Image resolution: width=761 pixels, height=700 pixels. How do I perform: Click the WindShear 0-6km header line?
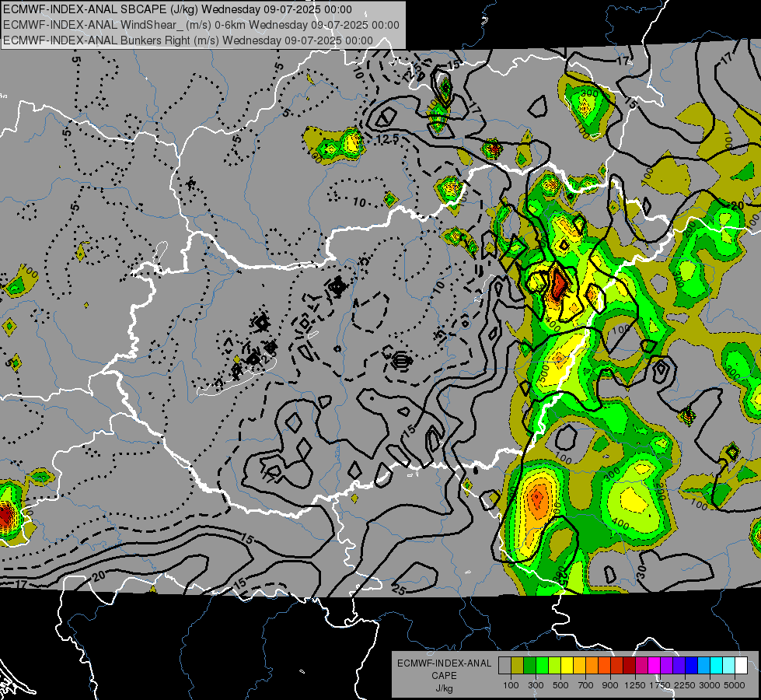tap(201, 25)
